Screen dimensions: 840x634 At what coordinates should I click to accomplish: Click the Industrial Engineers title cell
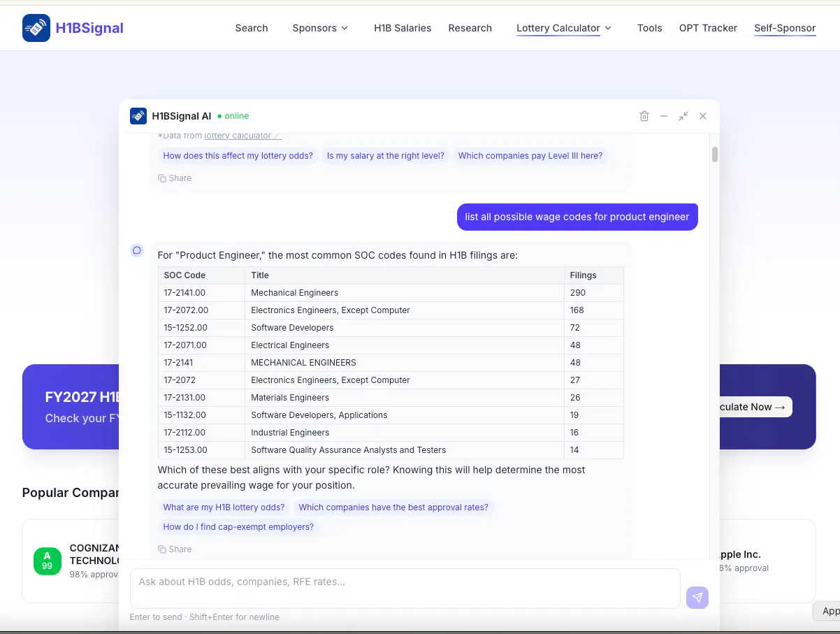pyautogui.click(x=405, y=433)
